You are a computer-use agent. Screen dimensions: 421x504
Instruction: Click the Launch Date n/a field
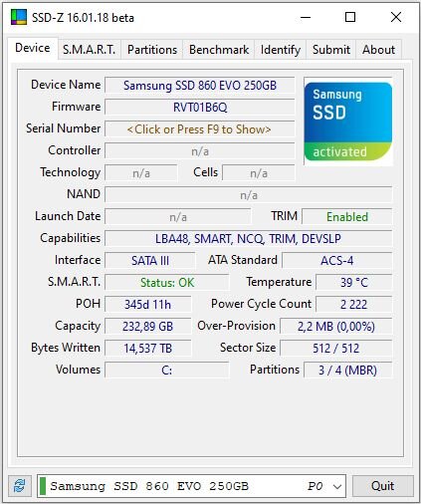[178, 217]
